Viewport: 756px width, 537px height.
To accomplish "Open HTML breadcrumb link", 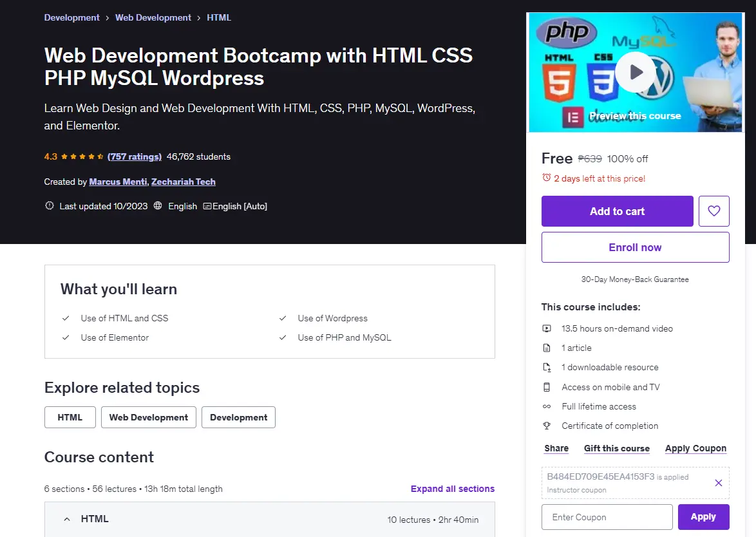I will click(219, 17).
